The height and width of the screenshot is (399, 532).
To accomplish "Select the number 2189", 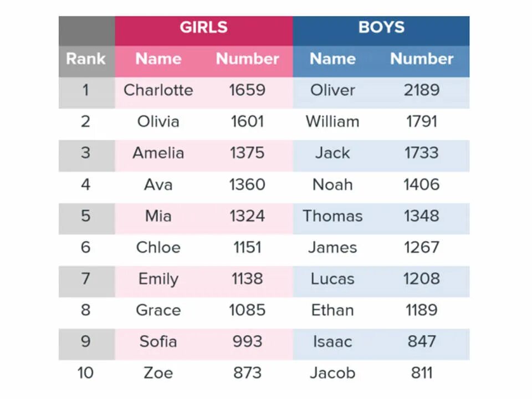I will click(422, 90).
